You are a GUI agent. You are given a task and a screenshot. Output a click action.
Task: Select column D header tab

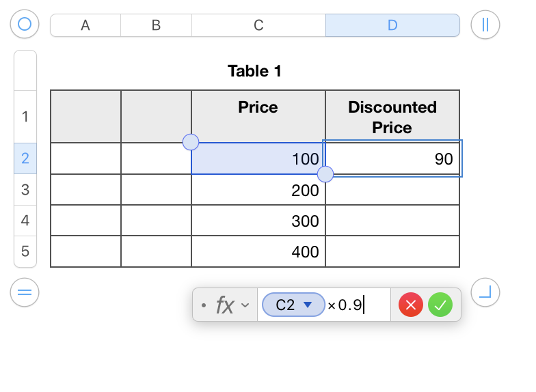coord(392,25)
